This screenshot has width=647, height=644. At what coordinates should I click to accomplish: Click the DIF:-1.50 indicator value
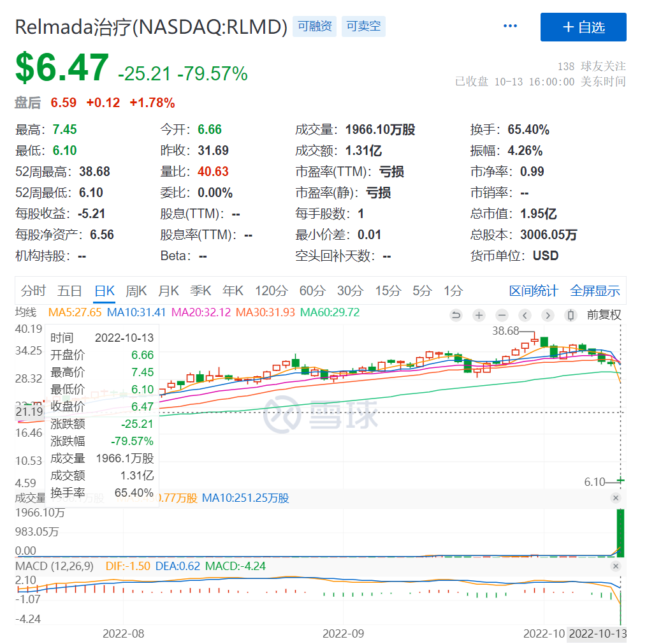pos(128,566)
